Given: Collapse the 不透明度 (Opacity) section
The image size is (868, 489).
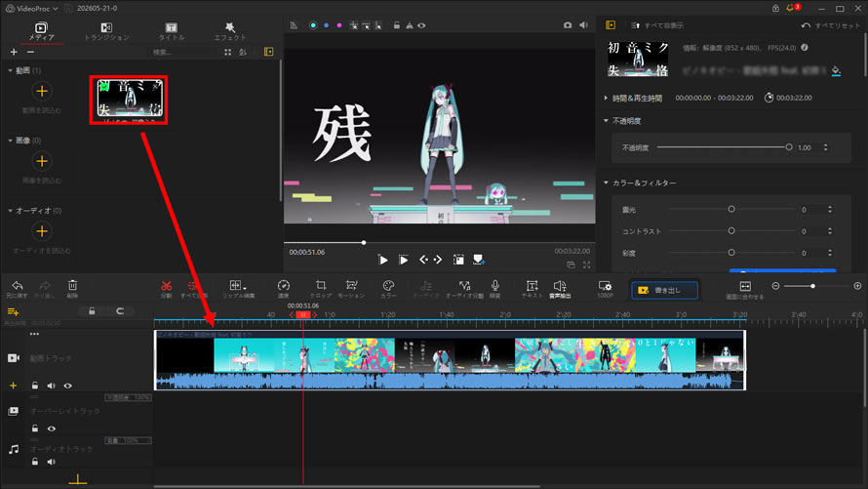Looking at the screenshot, I should tap(606, 121).
